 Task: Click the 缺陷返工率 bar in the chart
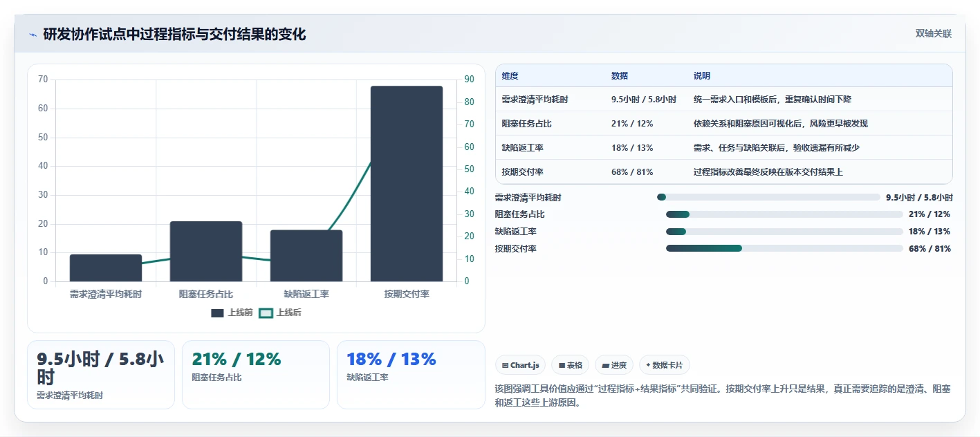pyautogui.click(x=306, y=256)
